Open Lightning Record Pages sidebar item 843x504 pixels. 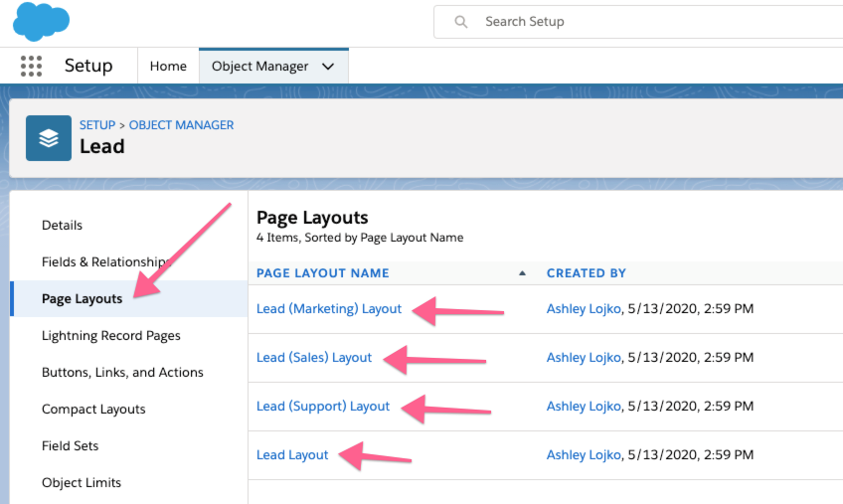point(111,336)
